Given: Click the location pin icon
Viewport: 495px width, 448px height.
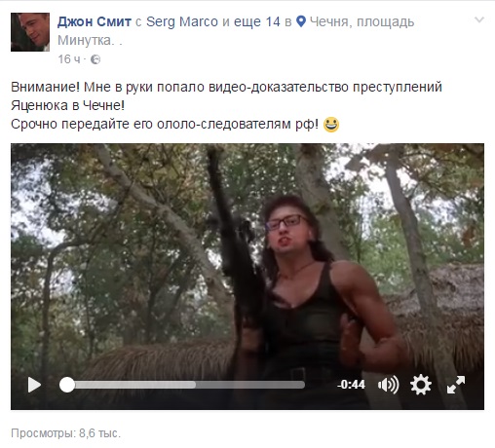Looking at the screenshot, I should pyautogui.click(x=301, y=21).
